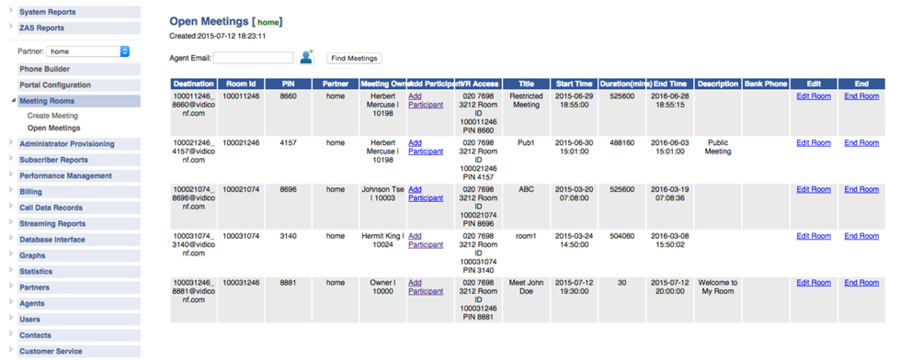The width and height of the screenshot is (900, 360).
Task: Expand the Billing section arrow
Action: click(11, 190)
